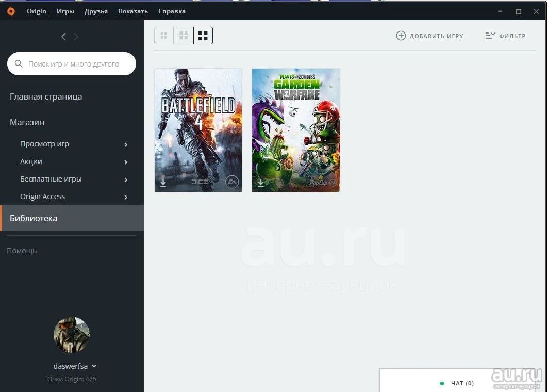Switch to large tile view
This screenshot has height=392, width=547.
203,36
